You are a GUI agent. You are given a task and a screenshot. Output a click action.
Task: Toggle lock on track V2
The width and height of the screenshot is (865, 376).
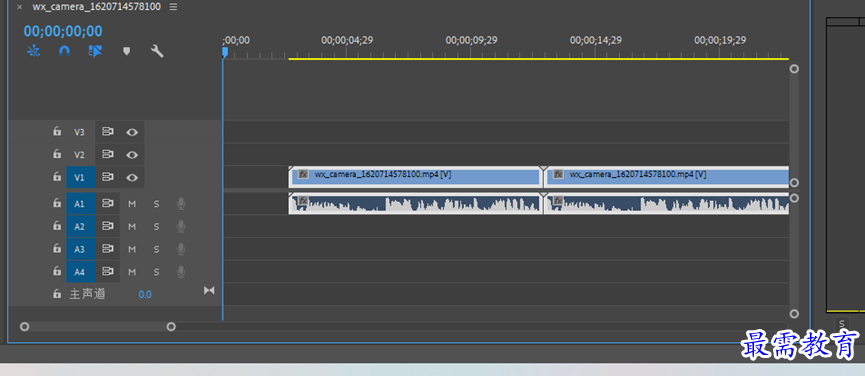tap(57, 154)
